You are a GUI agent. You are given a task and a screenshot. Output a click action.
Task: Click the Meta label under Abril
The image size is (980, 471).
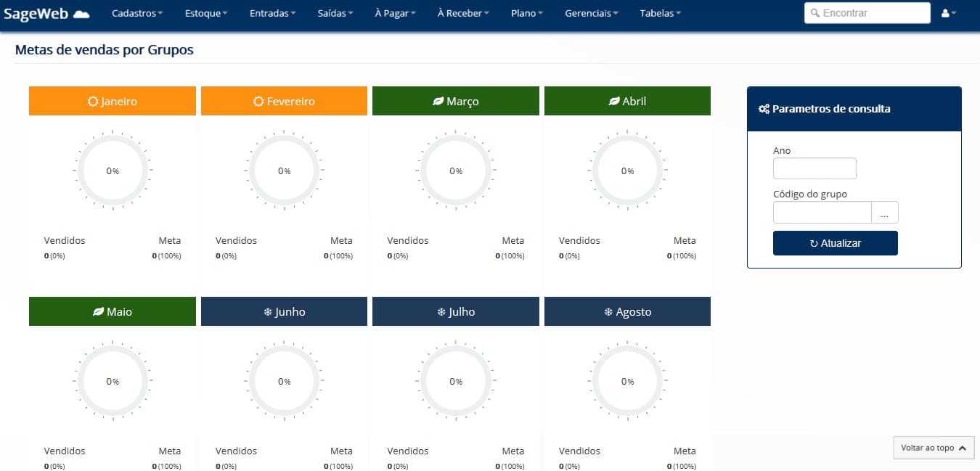[685, 240]
